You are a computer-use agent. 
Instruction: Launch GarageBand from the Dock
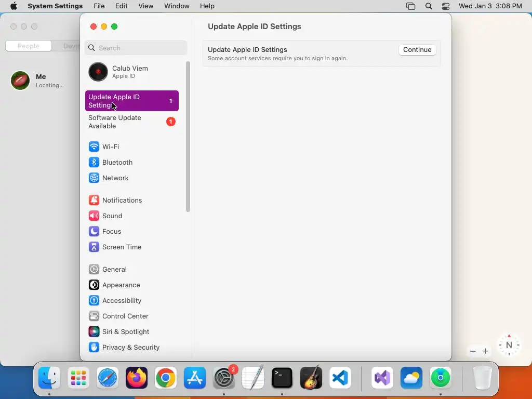point(311,378)
